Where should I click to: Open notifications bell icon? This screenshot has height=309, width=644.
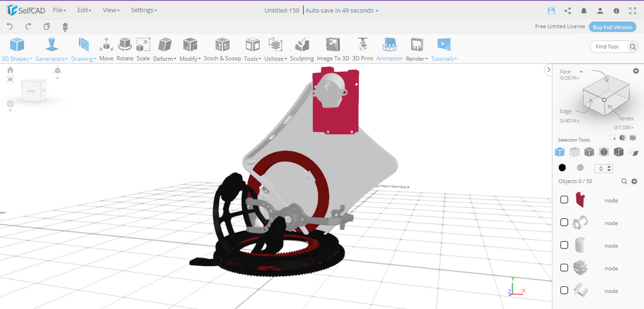click(584, 11)
